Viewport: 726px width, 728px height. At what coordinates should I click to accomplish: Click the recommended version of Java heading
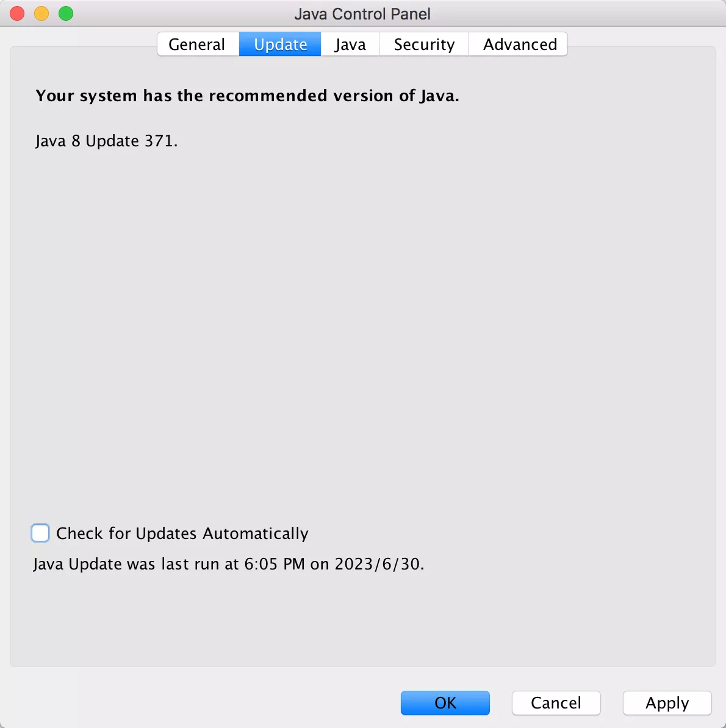click(x=248, y=96)
